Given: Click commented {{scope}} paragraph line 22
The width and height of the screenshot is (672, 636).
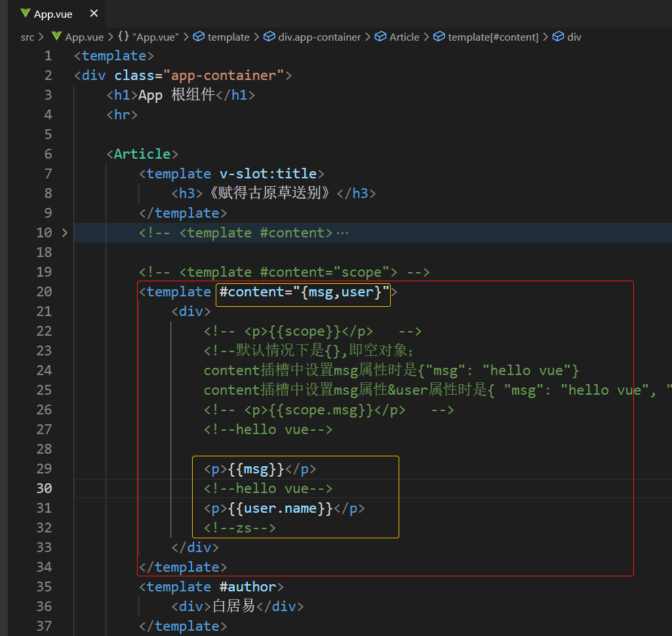Looking at the screenshot, I should 313,331.
